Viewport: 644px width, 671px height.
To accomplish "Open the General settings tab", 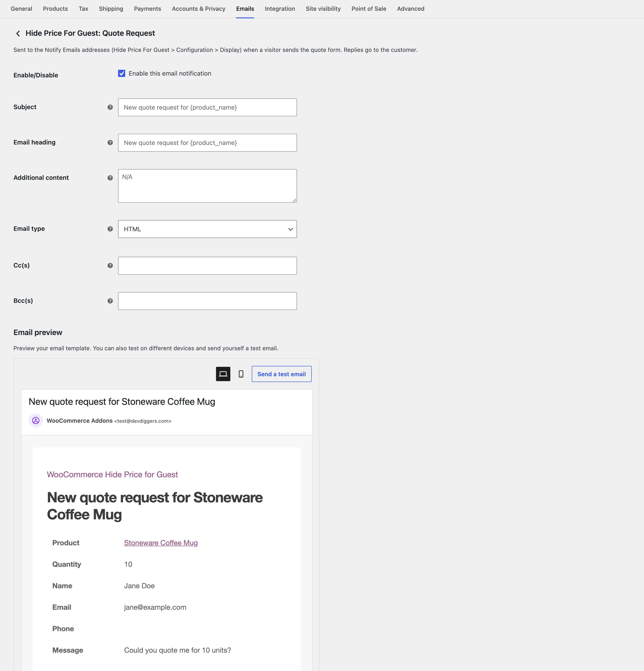I will [x=21, y=8].
